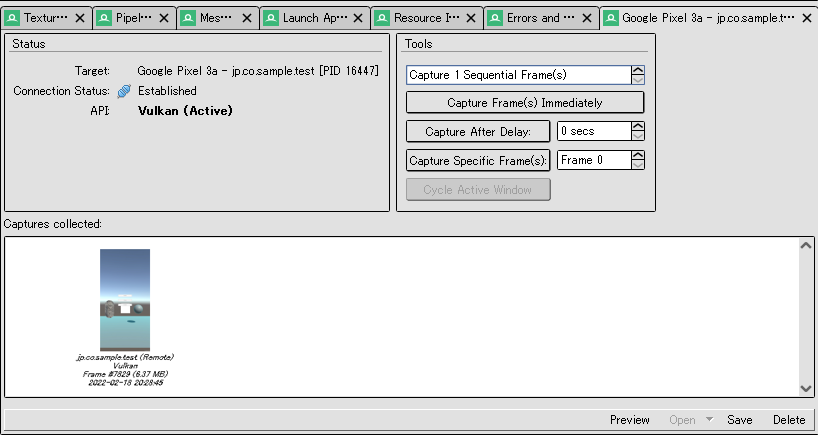The height and width of the screenshot is (435, 818).
Task: Close the Errors and Warnings tab
Action: point(589,18)
